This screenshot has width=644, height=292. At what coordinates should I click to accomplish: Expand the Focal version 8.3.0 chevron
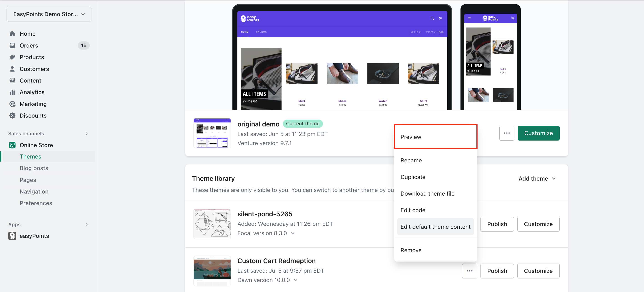[293, 233]
